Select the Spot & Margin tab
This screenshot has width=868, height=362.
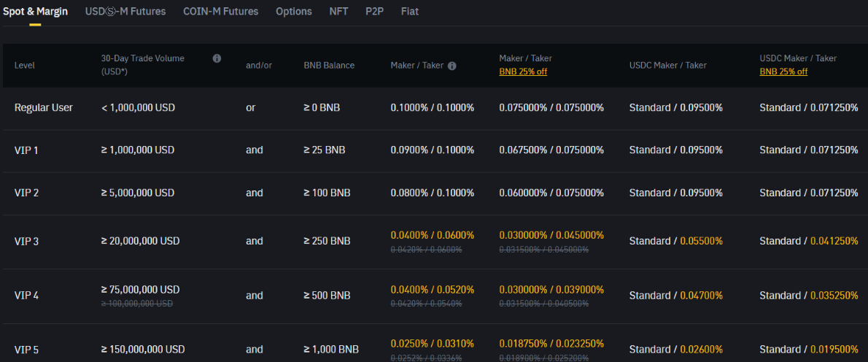35,12
